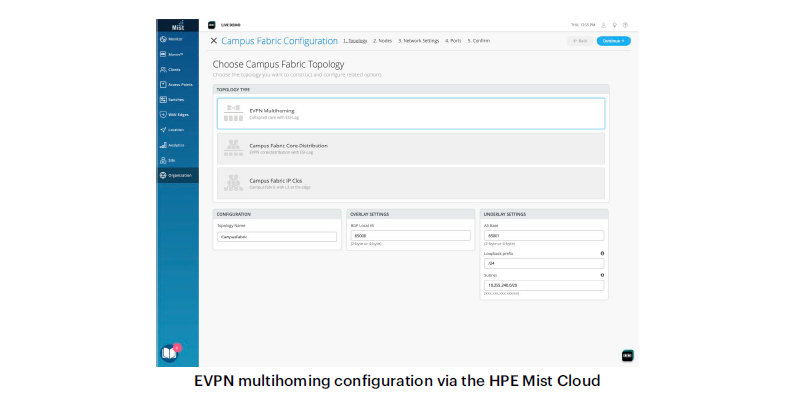The image size is (795, 403).
Task: Click the Topology Name input field
Action: coord(277,237)
